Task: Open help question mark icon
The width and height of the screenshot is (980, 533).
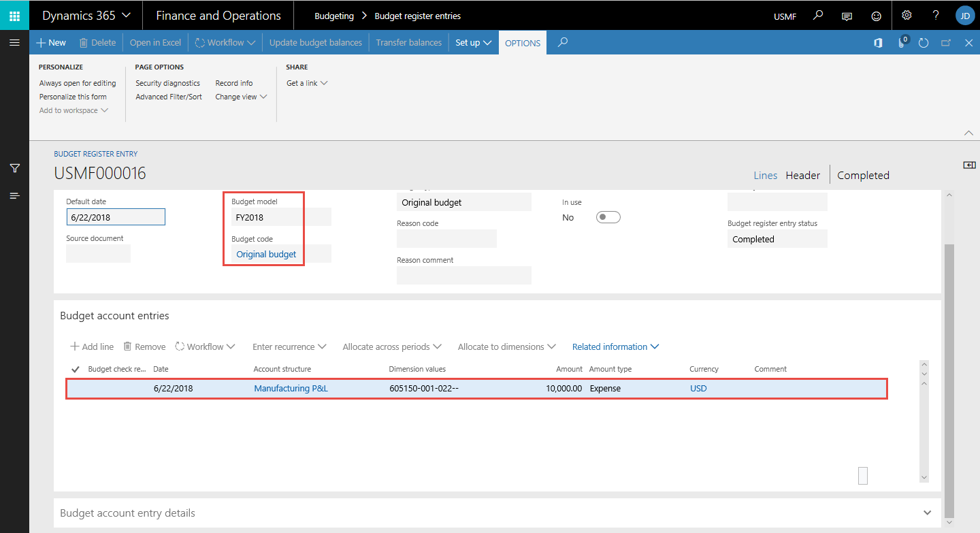Action: [936, 15]
